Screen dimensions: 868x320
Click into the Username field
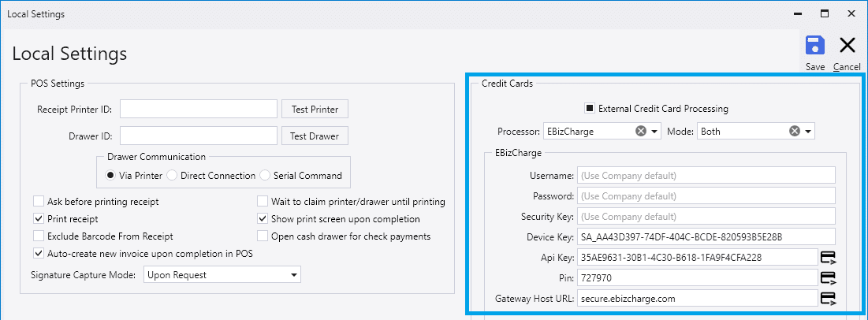click(706, 176)
